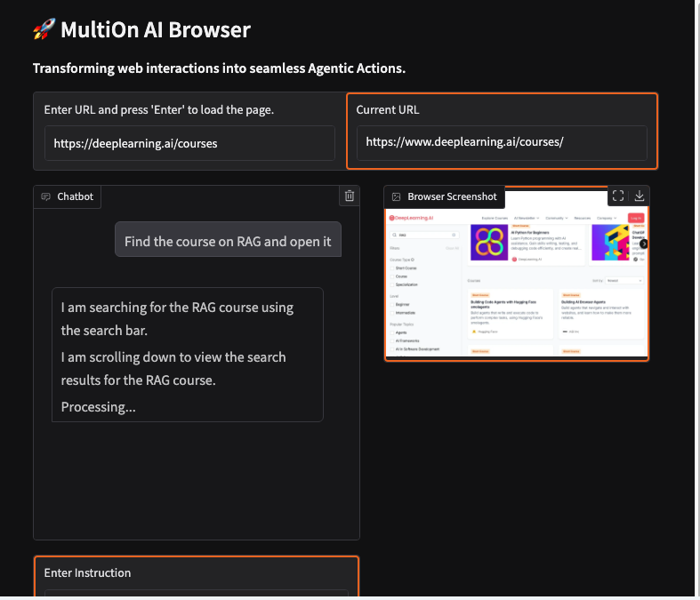Click the clear icon in screenshot search box
The width and height of the screenshot is (700, 600).
click(454, 235)
